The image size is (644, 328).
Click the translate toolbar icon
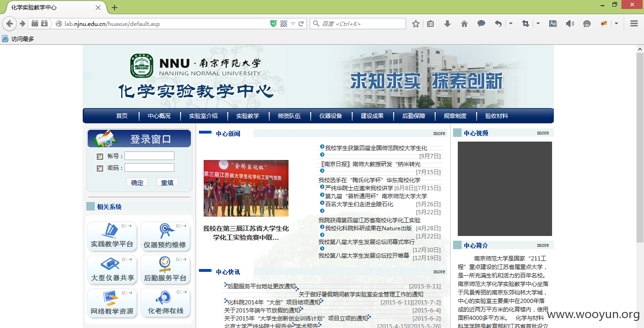click(553, 24)
